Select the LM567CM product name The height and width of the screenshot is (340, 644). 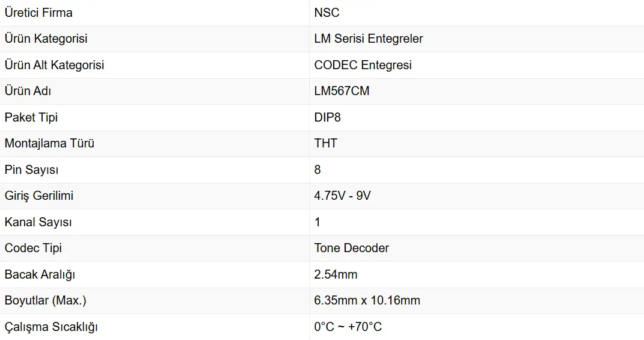coord(342,91)
